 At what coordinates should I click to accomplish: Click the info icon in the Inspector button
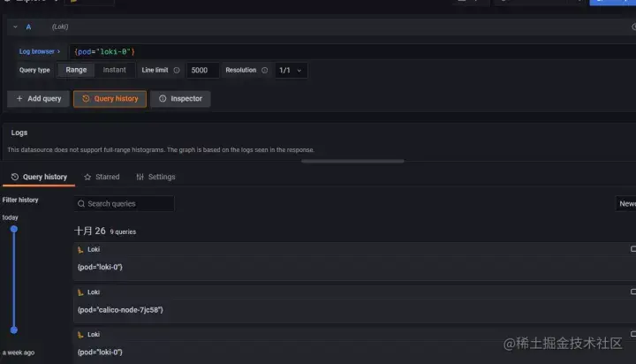click(163, 99)
